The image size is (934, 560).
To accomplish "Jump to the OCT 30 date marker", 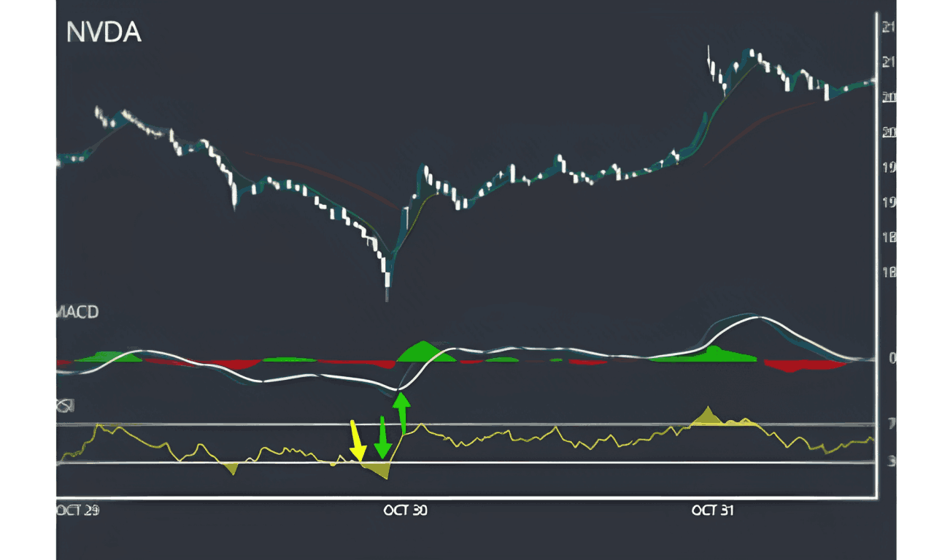I will [x=405, y=511].
